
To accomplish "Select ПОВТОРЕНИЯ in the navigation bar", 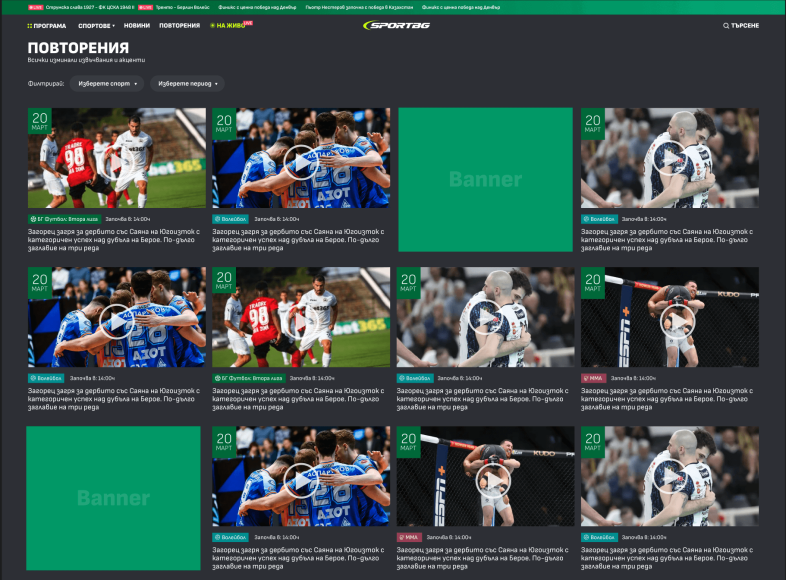I will (179, 26).
